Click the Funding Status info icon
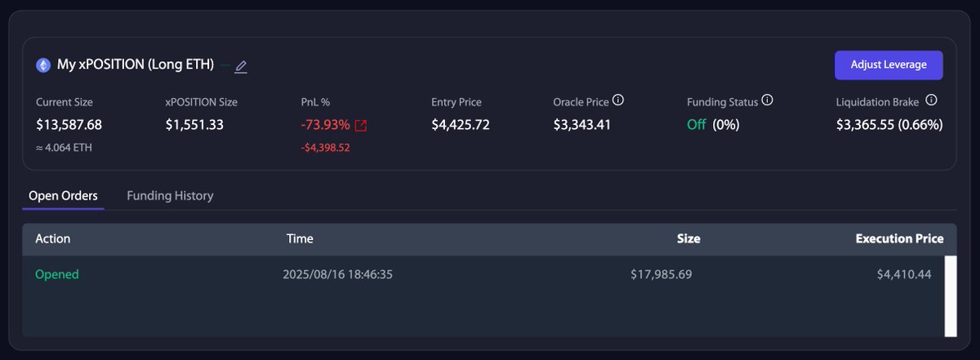 pos(767,100)
